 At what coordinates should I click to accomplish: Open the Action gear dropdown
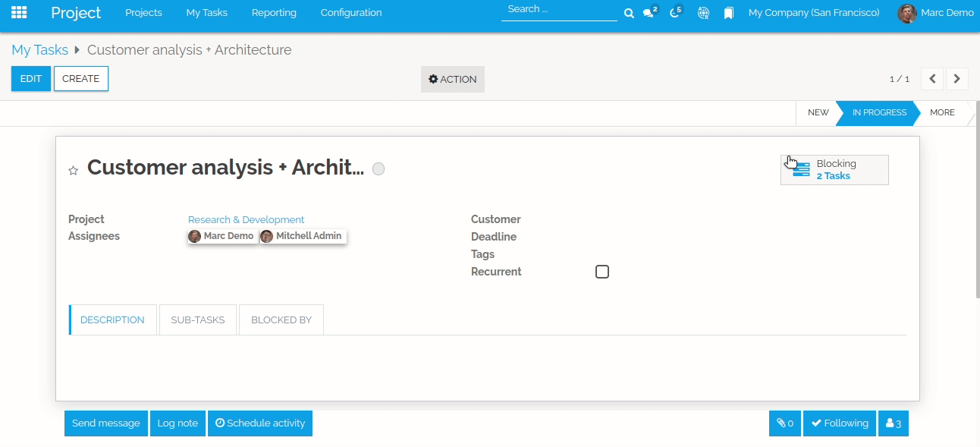[x=453, y=79]
